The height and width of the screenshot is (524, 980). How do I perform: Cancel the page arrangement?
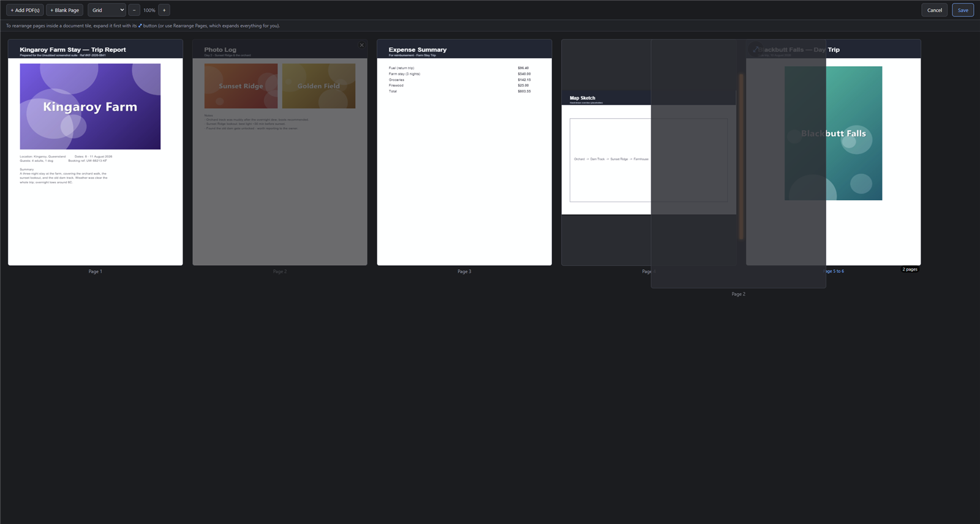pyautogui.click(x=934, y=10)
